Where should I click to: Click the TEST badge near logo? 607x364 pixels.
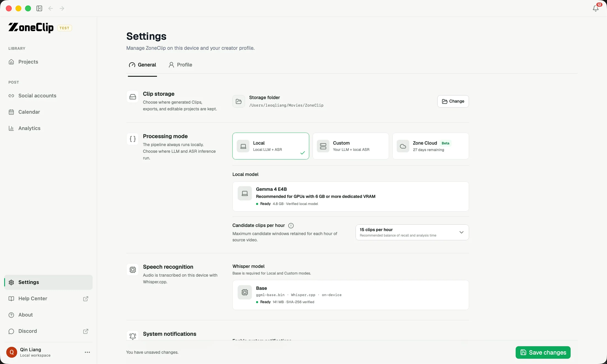[65, 28]
